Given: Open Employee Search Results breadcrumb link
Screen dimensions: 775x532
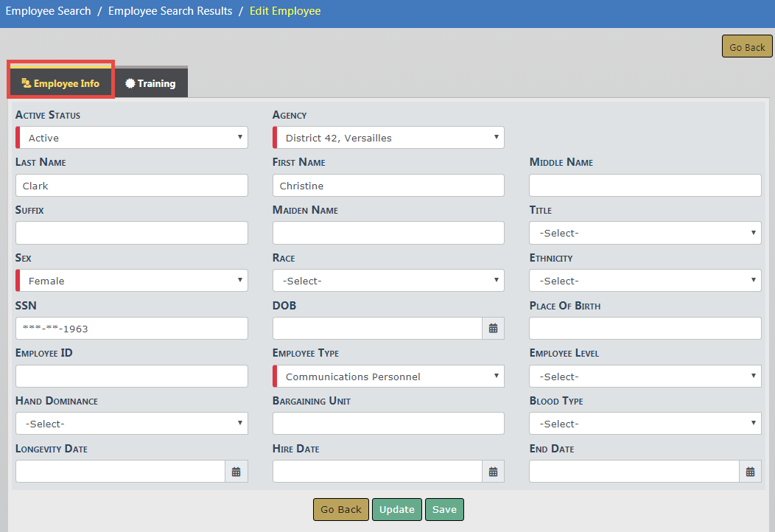Looking at the screenshot, I should coord(170,11).
